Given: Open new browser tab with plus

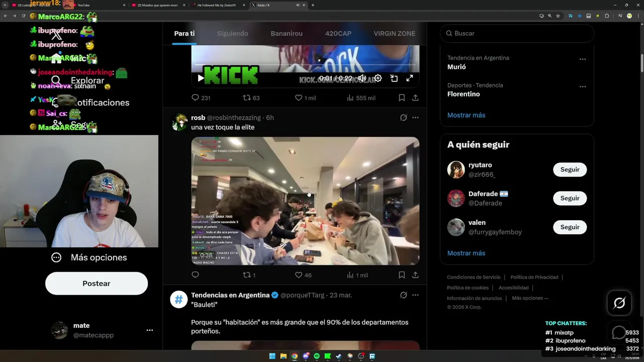Looking at the screenshot, I should coord(312,5).
